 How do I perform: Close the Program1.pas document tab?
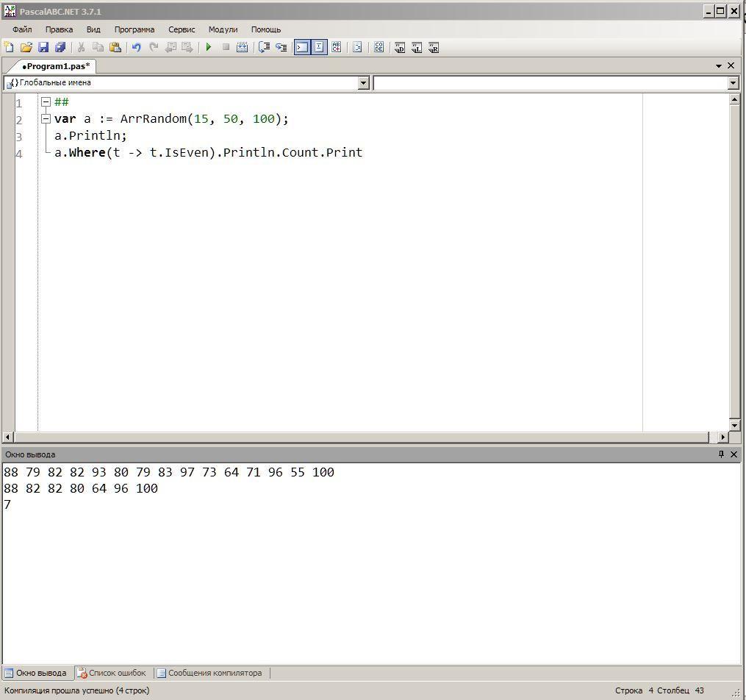click(731, 65)
